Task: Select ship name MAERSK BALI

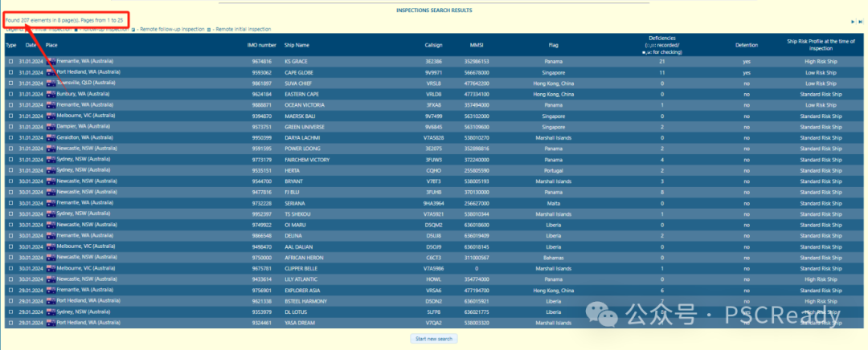Action: pyautogui.click(x=298, y=116)
